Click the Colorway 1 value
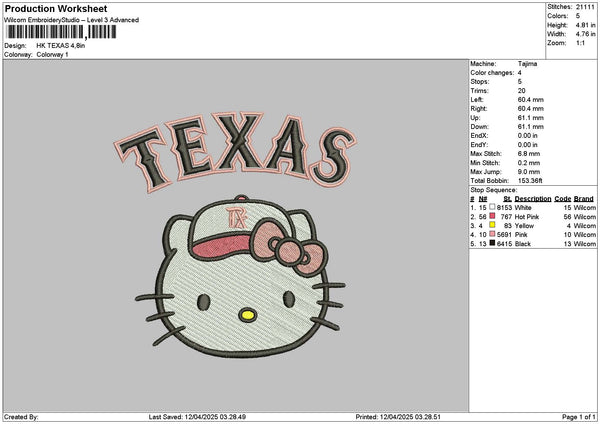The width and height of the screenshot is (600, 424). click(x=54, y=54)
